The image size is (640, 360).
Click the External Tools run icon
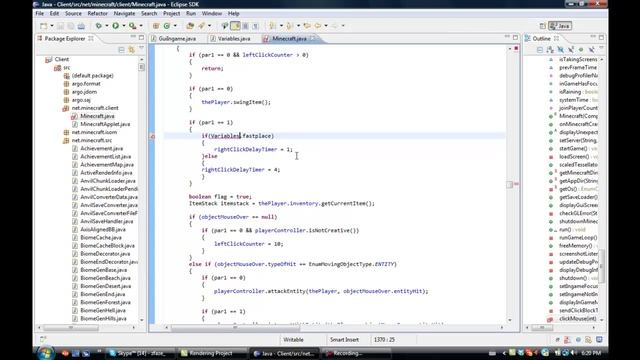click(x=133, y=26)
